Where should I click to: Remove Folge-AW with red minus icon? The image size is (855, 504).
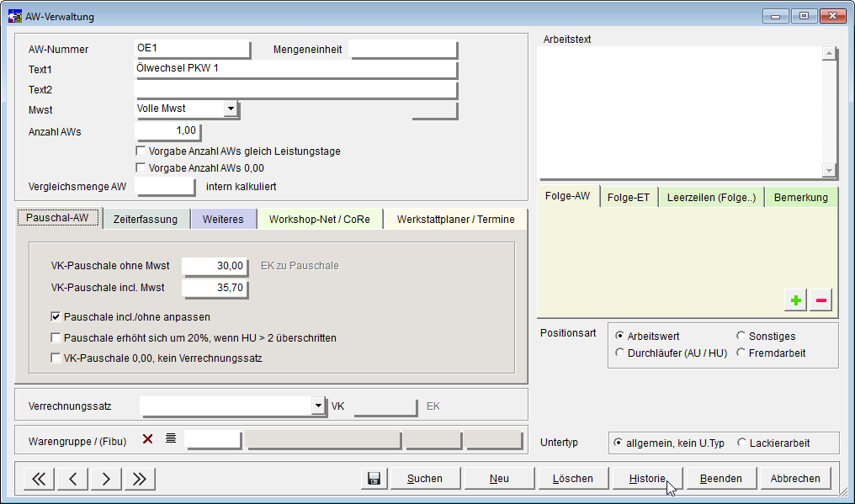pos(820,300)
